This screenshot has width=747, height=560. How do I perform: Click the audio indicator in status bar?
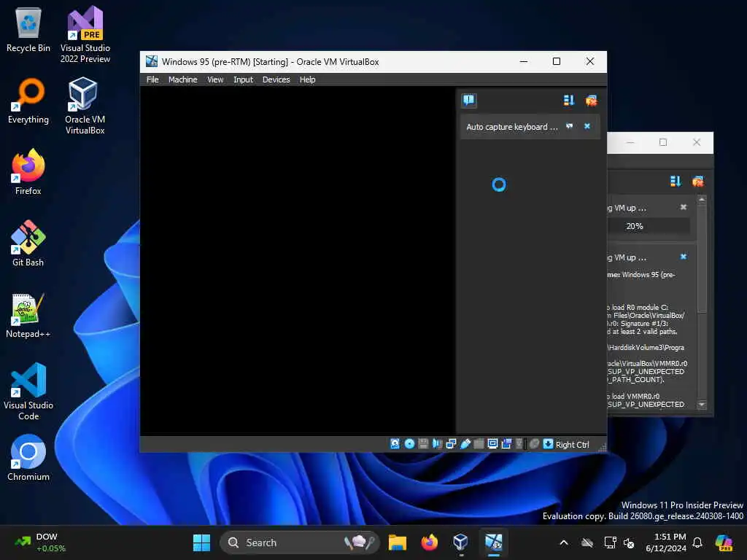pos(438,444)
